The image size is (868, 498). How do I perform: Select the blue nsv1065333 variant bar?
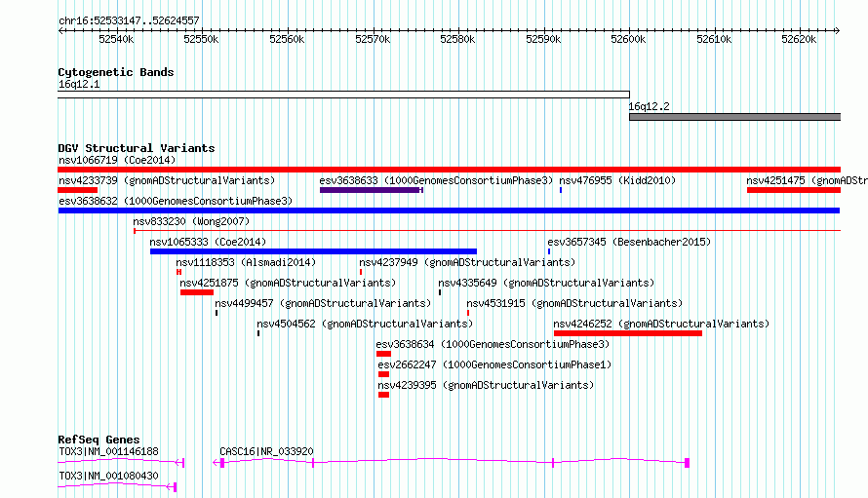[x=313, y=251]
